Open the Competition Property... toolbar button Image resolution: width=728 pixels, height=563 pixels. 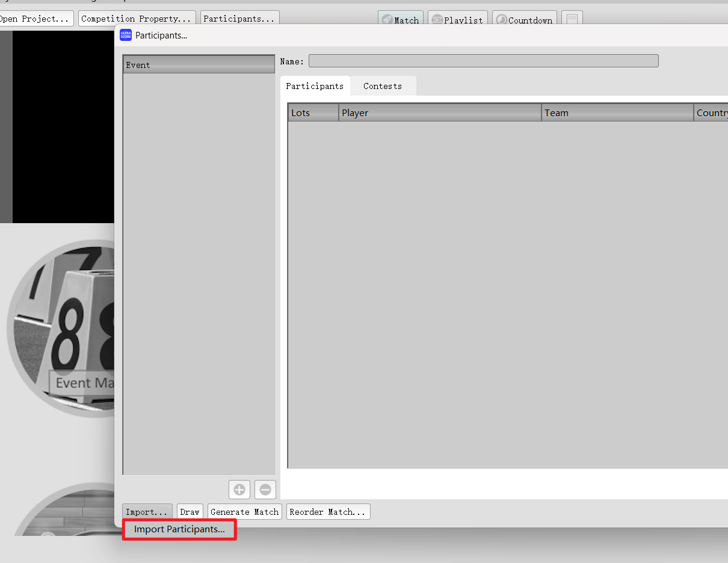[137, 19]
